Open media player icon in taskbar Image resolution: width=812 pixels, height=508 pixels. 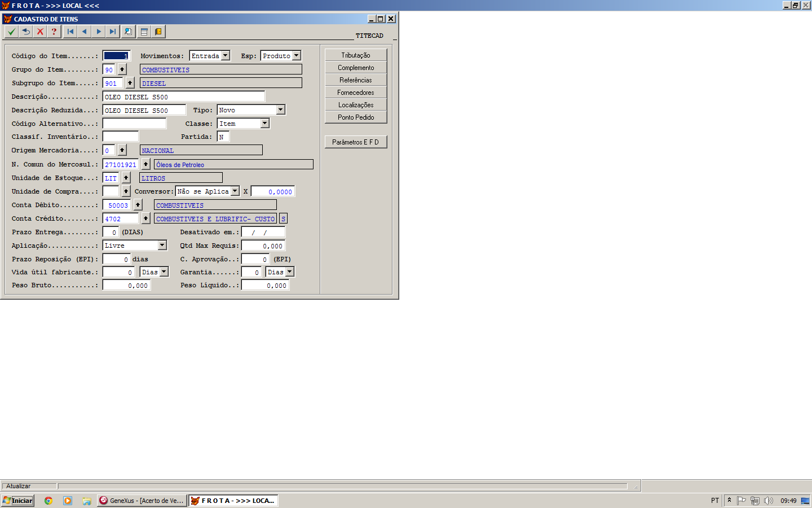click(x=68, y=501)
